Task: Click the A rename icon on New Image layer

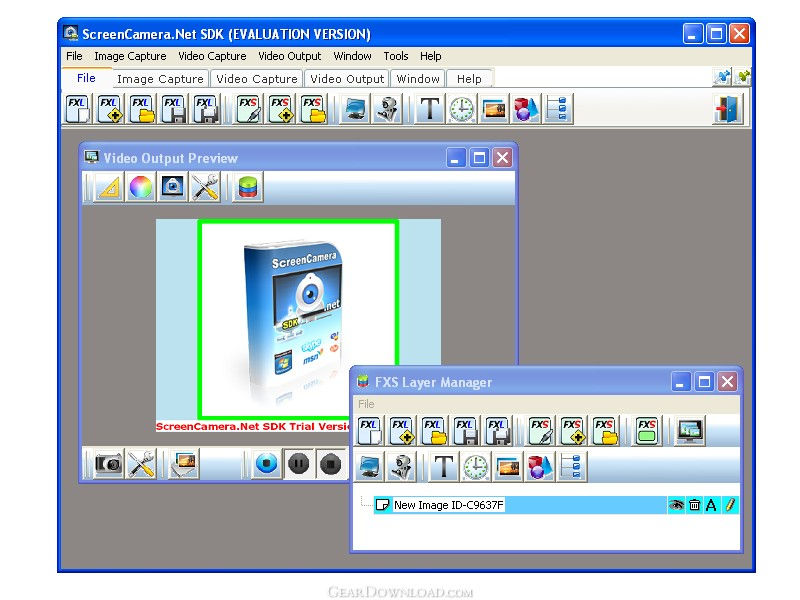Action: [711, 505]
